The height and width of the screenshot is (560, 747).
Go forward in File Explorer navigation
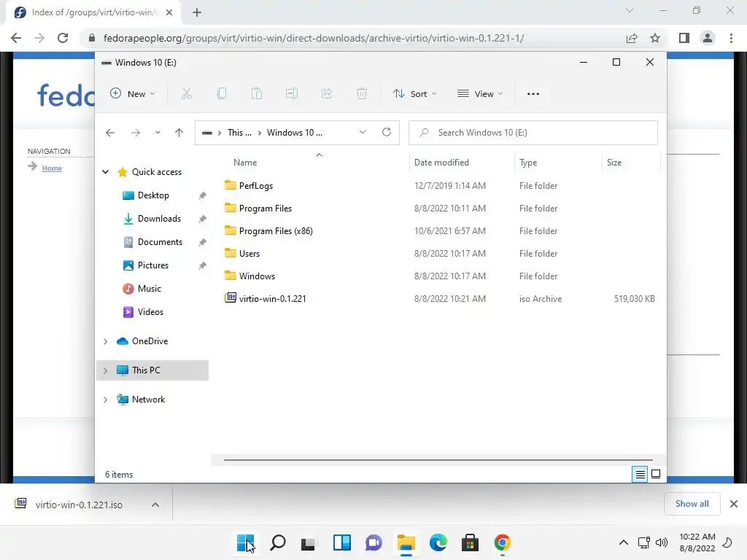tap(136, 133)
